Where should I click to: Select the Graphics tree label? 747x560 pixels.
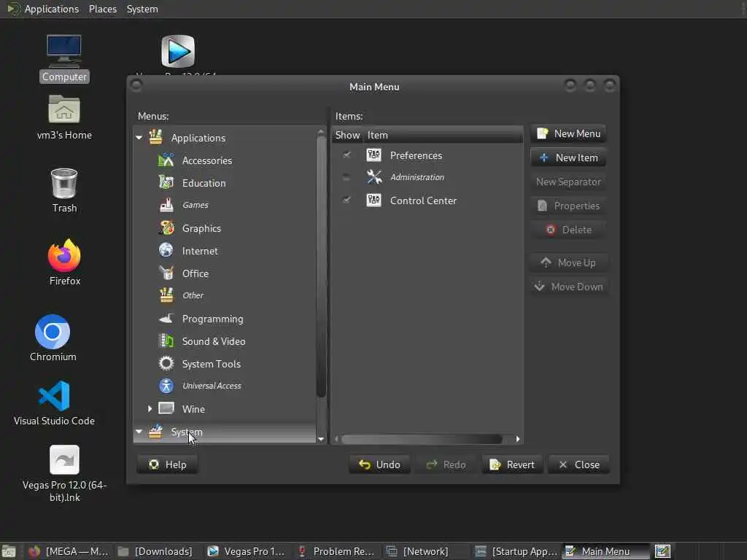click(x=201, y=228)
